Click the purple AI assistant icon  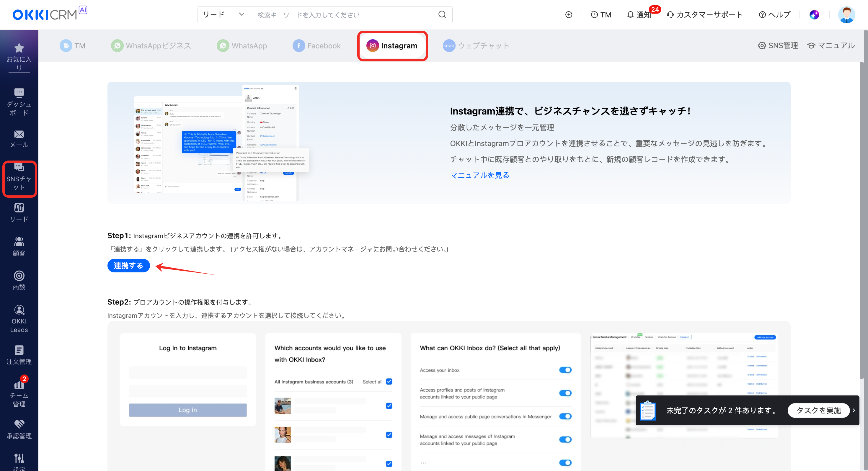(814, 14)
